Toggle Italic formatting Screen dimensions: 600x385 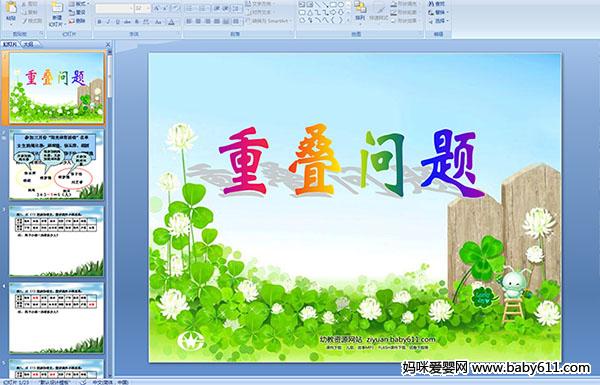coord(109,22)
